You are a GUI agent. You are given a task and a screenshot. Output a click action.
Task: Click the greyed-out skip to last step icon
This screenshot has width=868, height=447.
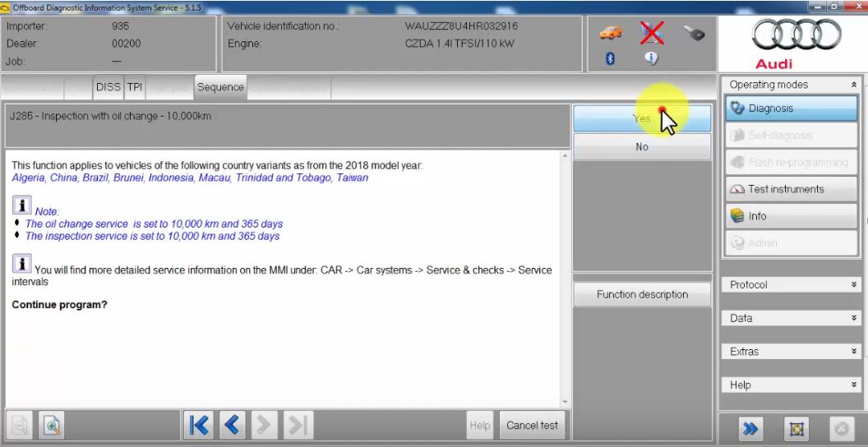[x=298, y=425]
